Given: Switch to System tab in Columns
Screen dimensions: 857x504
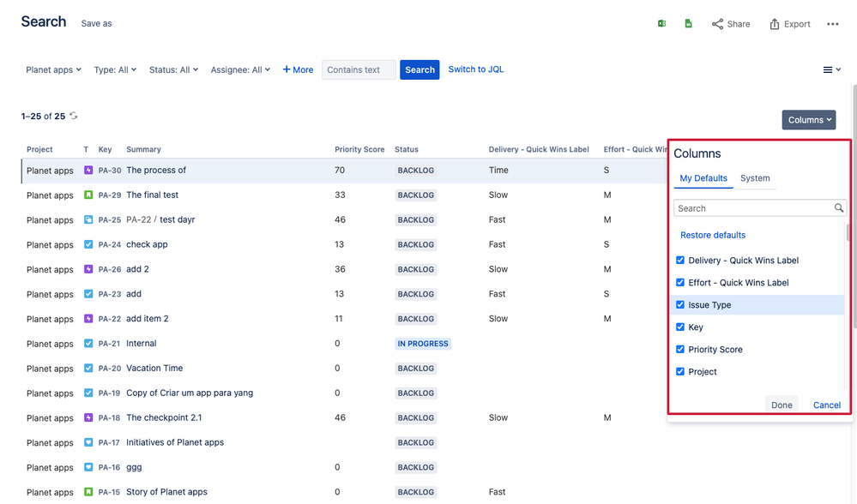Looking at the screenshot, I should [x=755, y=178].
